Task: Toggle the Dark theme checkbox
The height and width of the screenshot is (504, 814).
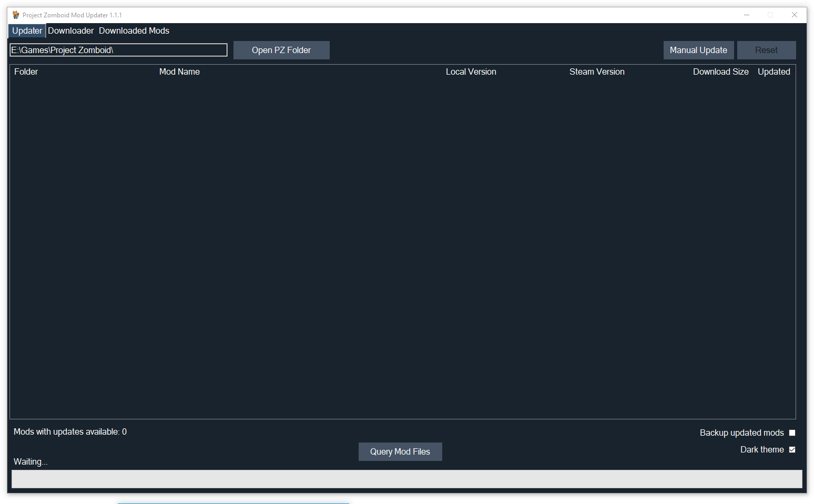Action: 792,449
